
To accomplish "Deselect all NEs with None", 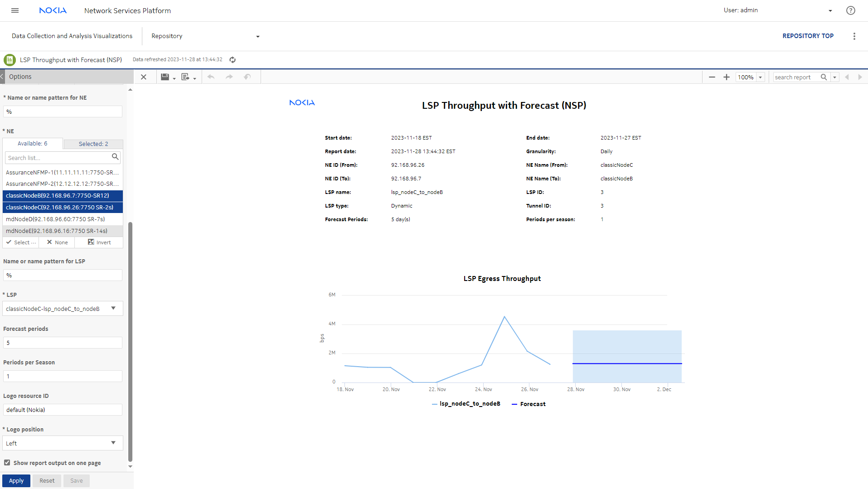I will click(57, 242).
